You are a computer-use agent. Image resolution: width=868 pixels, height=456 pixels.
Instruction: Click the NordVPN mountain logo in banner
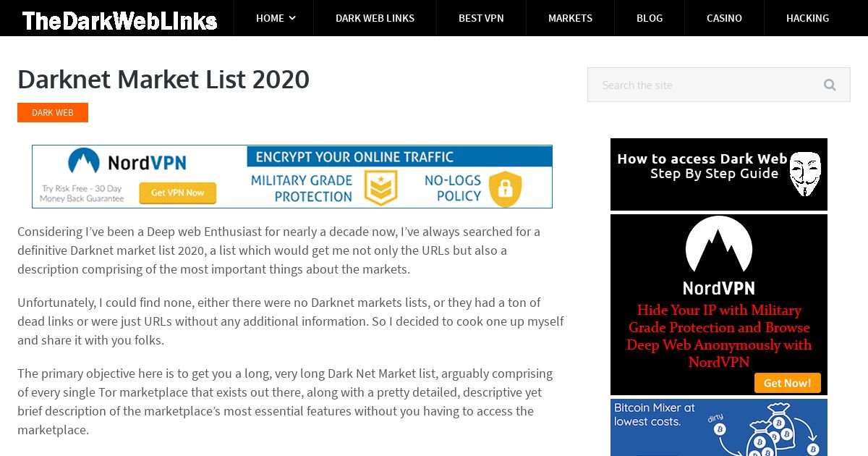tap(83, 161)
